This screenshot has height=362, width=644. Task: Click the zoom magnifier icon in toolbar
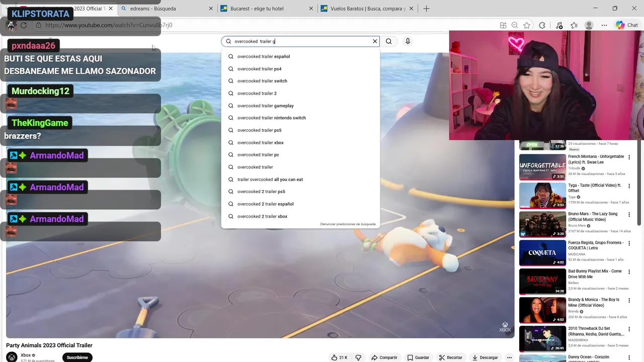click(515, 25)
